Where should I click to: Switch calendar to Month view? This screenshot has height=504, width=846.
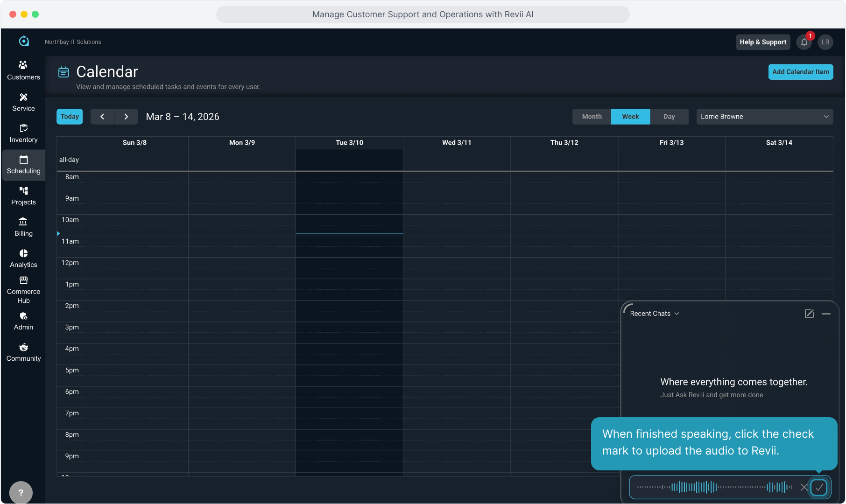click(x=592, y=117)
